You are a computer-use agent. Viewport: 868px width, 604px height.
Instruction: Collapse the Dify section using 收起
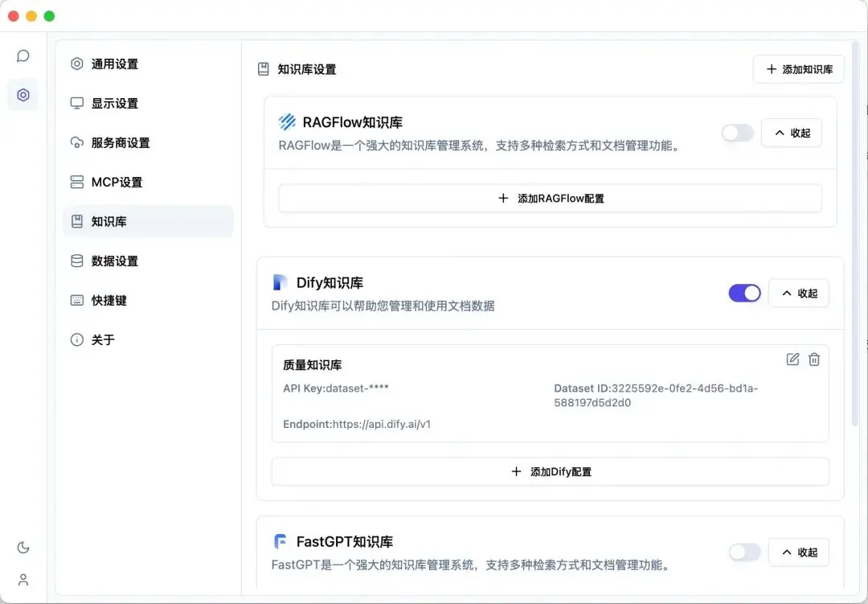coord(799,293)
